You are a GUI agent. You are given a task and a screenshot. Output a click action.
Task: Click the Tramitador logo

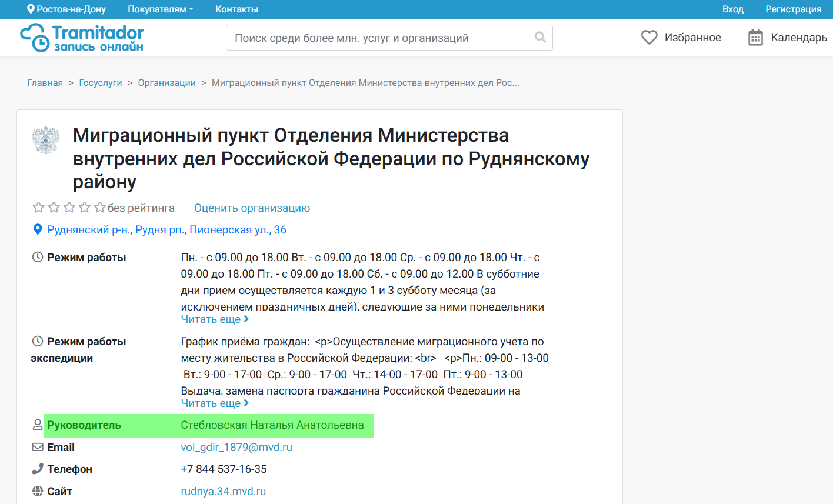(x=82, y=37)
